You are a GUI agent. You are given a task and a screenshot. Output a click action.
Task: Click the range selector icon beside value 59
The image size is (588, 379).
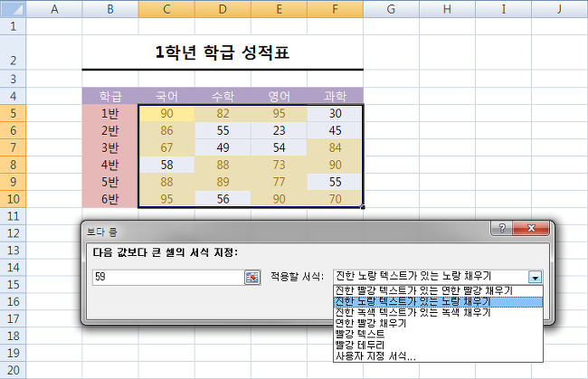[x=252, y=278]
